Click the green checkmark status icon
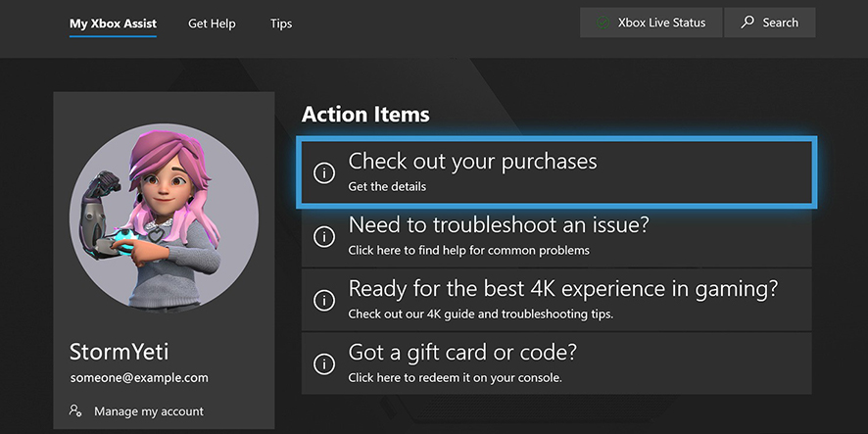This screenshot has width=868, height=434. [603, 23]
